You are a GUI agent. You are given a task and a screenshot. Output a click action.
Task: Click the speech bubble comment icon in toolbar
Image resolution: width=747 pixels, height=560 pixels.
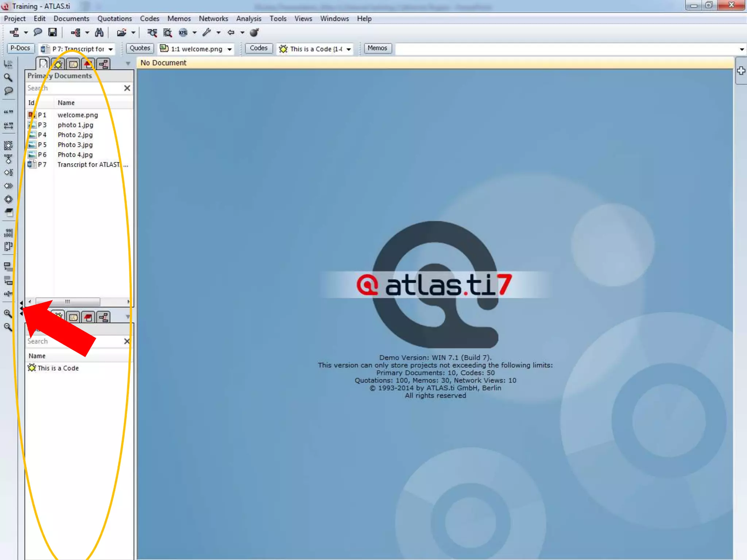38,33
